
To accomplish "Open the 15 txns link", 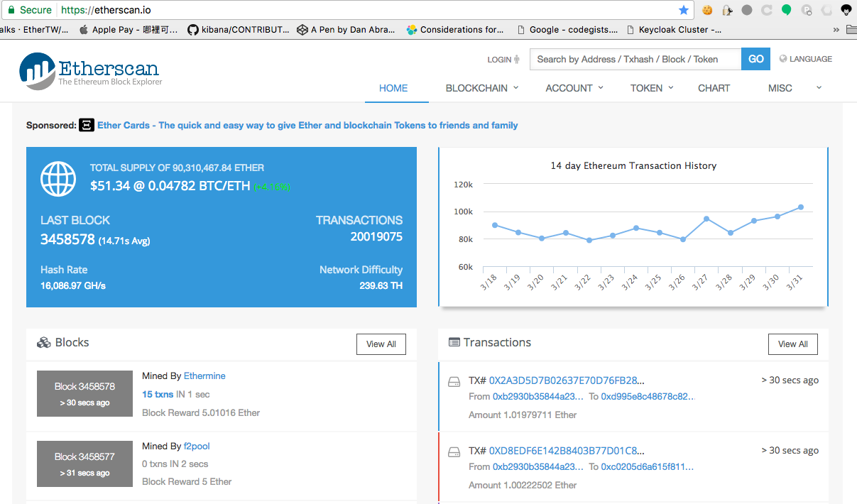I will 158,394.
